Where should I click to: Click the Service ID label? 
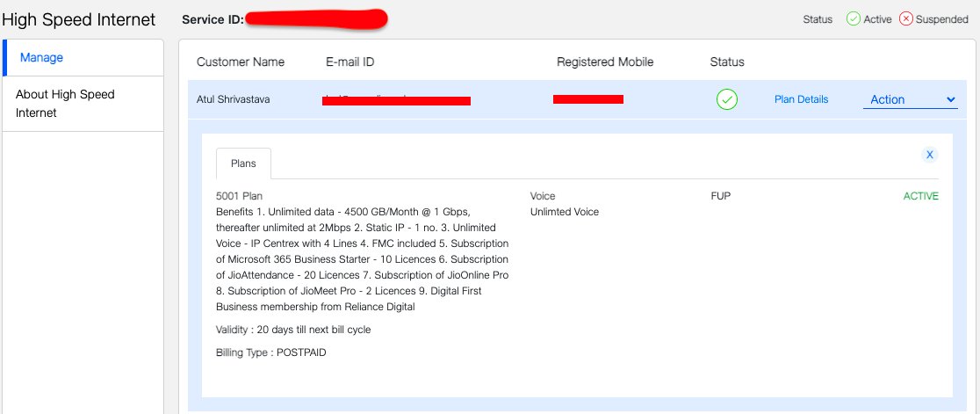pos(213,19)
